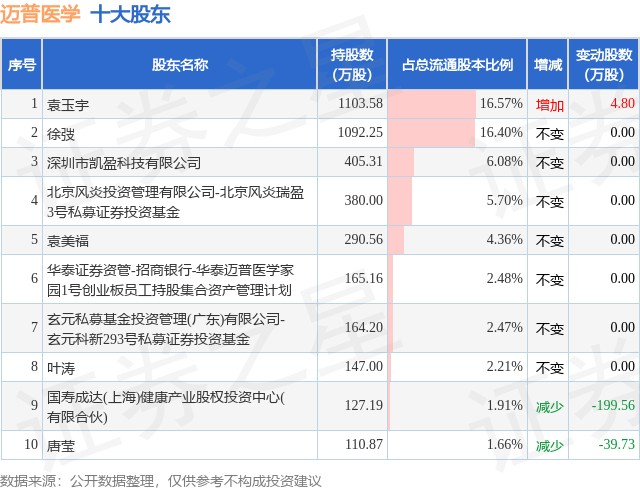Click the 十大股东 heading

[130, 14]
